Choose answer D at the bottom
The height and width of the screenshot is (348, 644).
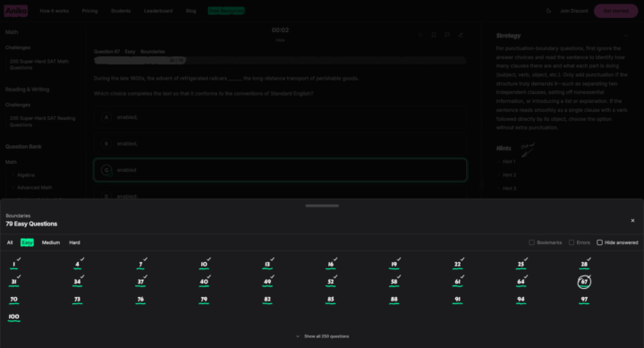point(280,193)
